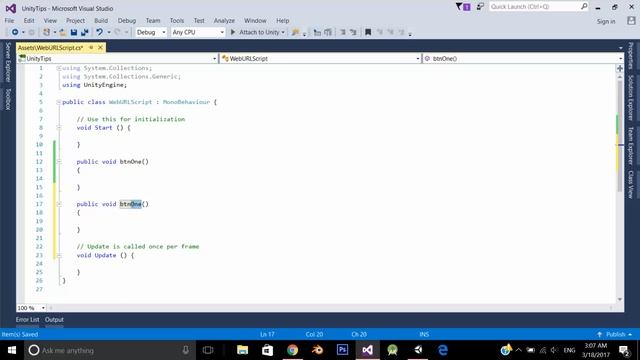Viewport: 640px width, 360px height.
Task: Click the comment out lines icon
Action: pyautogui.click(x=343, y=32)
